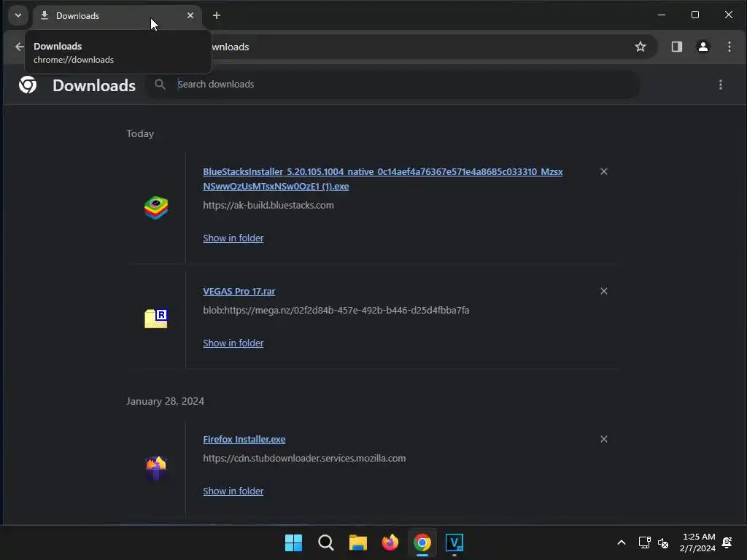
Task: Launch Firefox from the taskbar
Action: coord(390,542)
